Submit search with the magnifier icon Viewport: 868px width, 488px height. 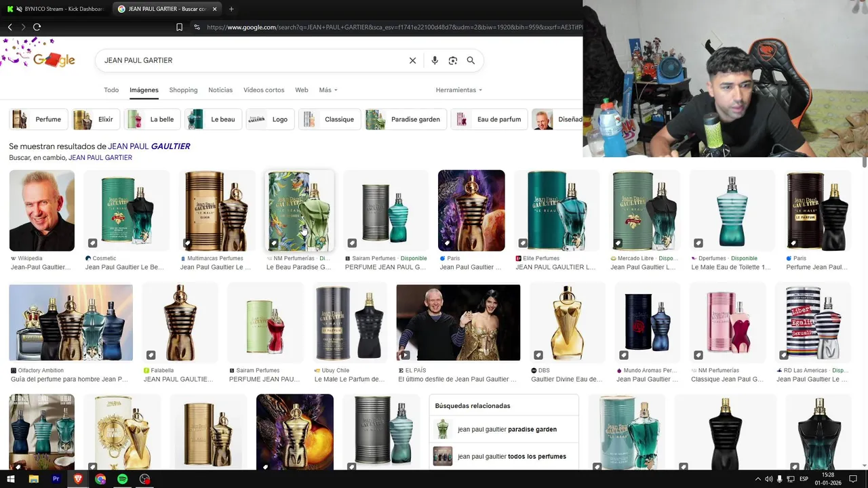tap(471, 60)
